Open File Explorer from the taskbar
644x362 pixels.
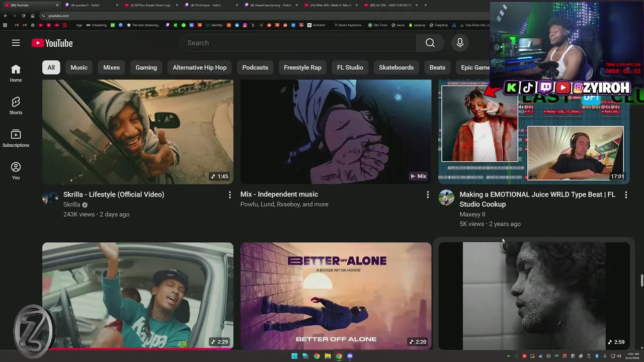coord(328,356)
